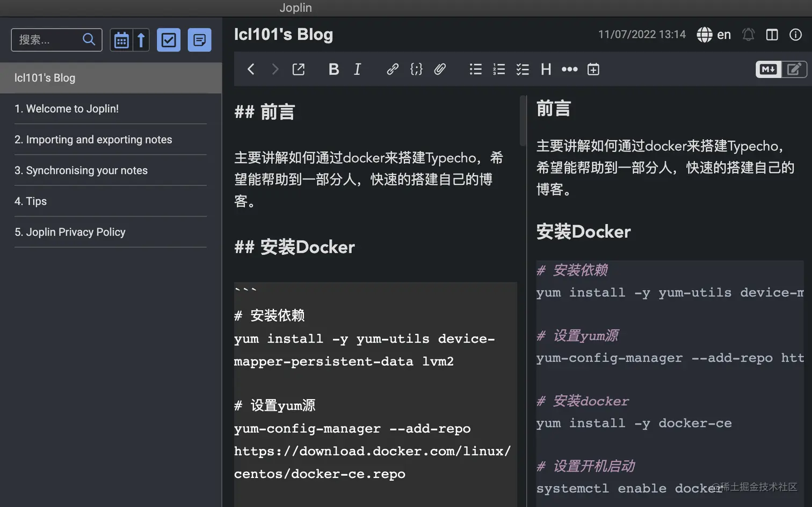Open the sort-order calendar icon
The height and width of the screenshot is (507, 812).
121,40
